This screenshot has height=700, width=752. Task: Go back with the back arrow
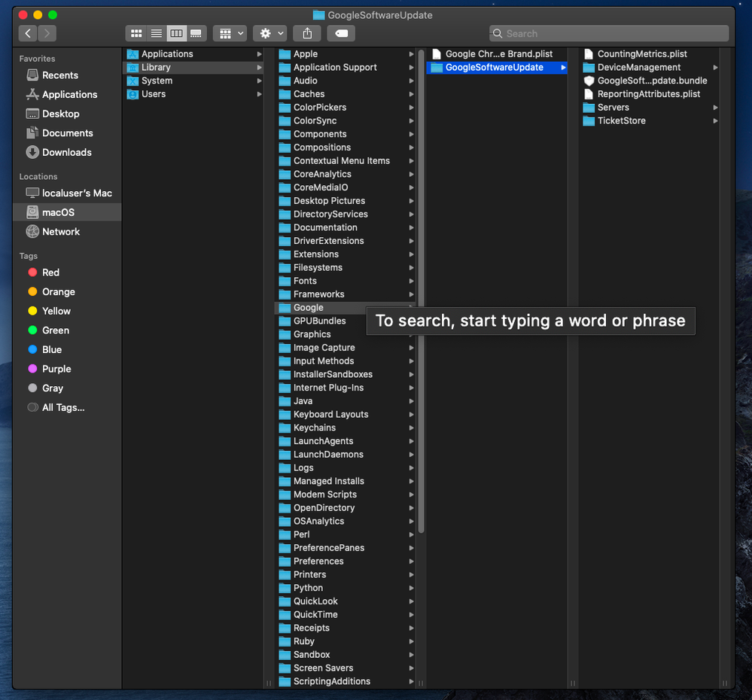28,34
